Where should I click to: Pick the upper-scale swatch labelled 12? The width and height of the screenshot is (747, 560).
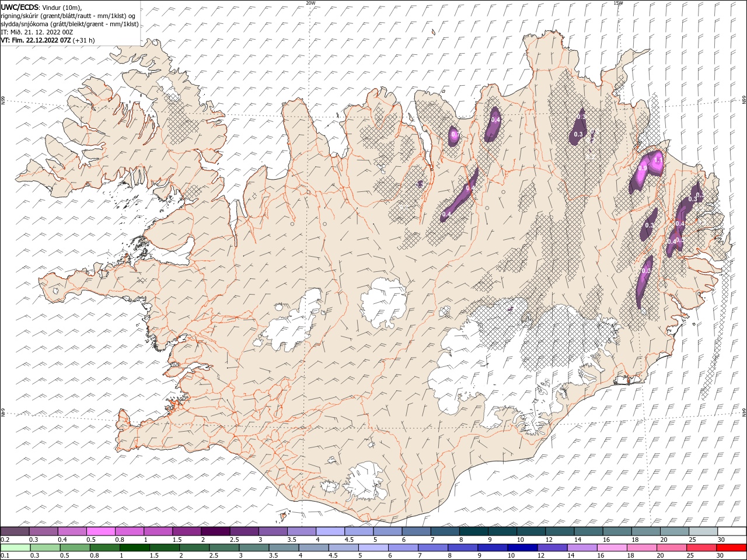coord(560,531)
